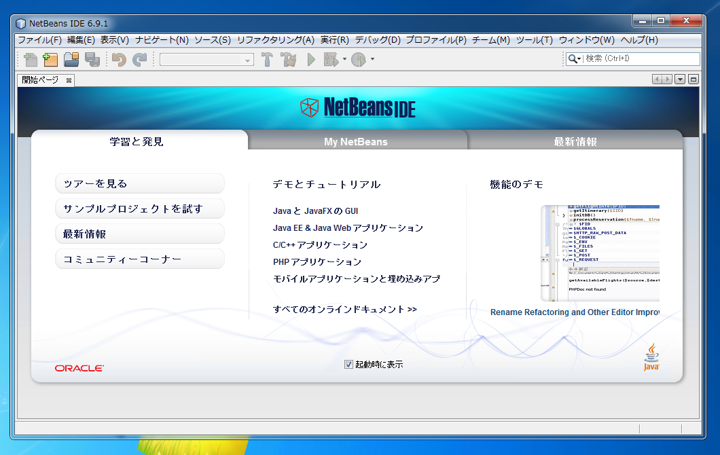Image resolution: width=720 pixels, height=455 pixels.
Task: Click the Profile Main Project icon
Action: [359, 60]
